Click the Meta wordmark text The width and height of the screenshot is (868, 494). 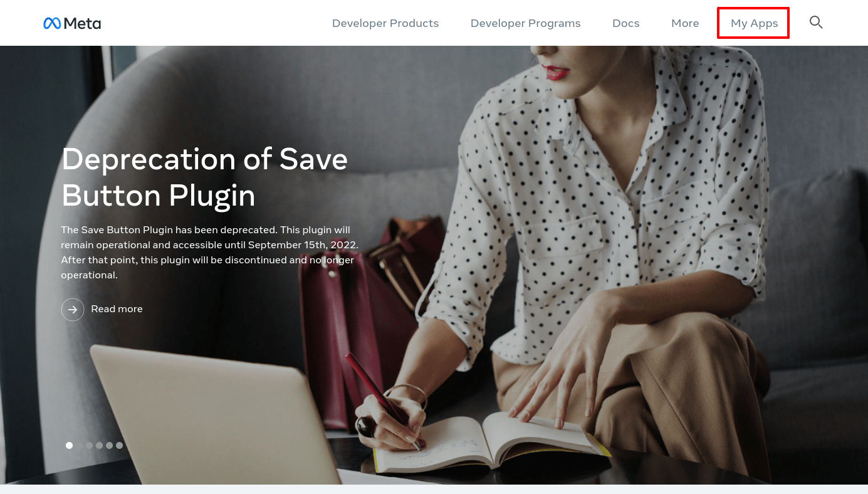click(x=82, y=23)
